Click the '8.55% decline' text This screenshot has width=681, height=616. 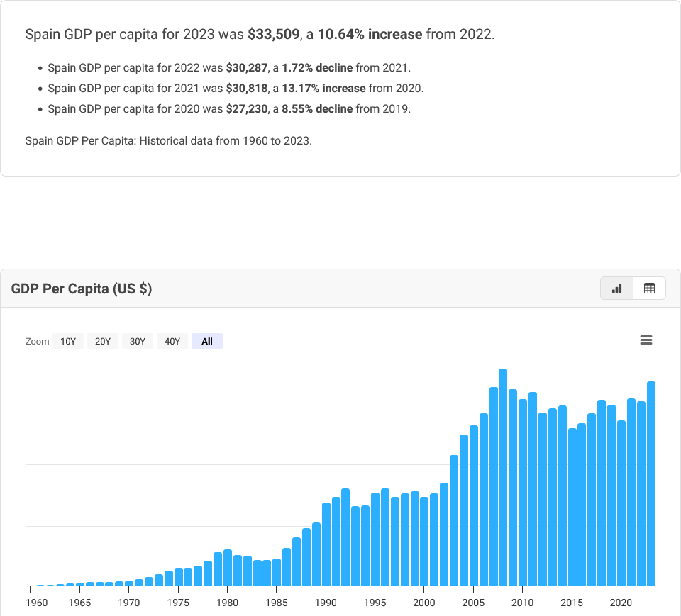[x=317, y=108]
